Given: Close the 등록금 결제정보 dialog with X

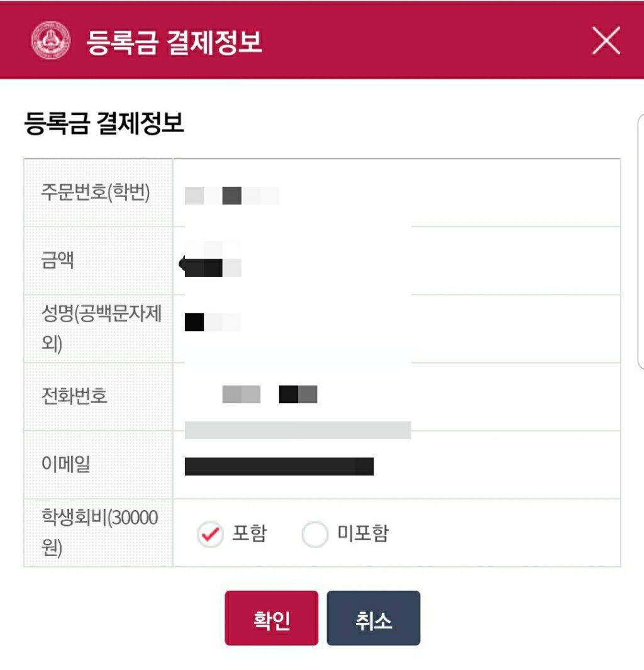Looking at the screenshot, I should point(606,41).
